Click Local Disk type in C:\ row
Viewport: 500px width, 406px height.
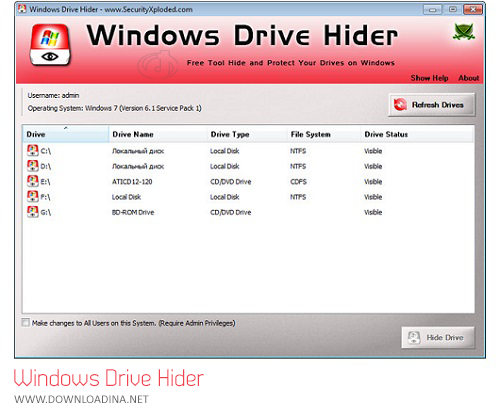(x=225, y=151)
